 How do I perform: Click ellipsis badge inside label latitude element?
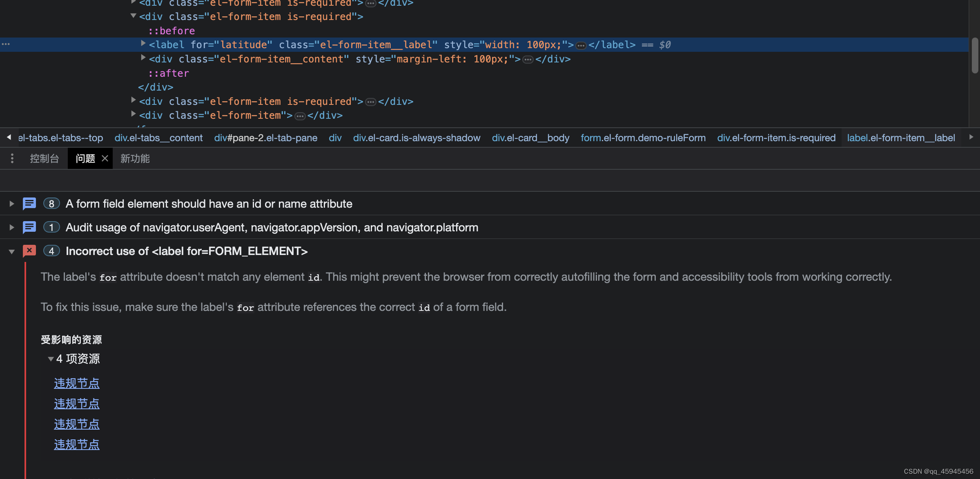581,45
